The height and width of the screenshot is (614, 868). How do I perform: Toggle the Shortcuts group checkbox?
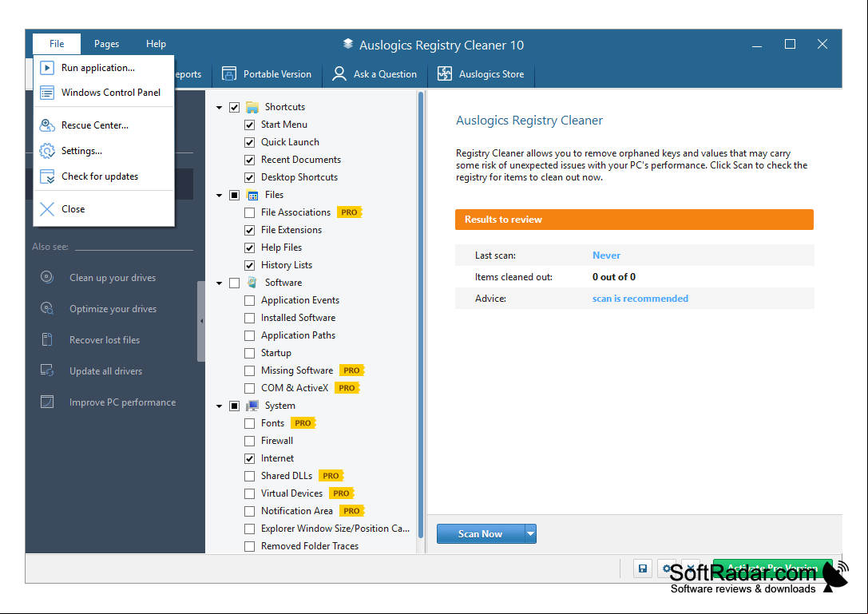tap(234, 108)
